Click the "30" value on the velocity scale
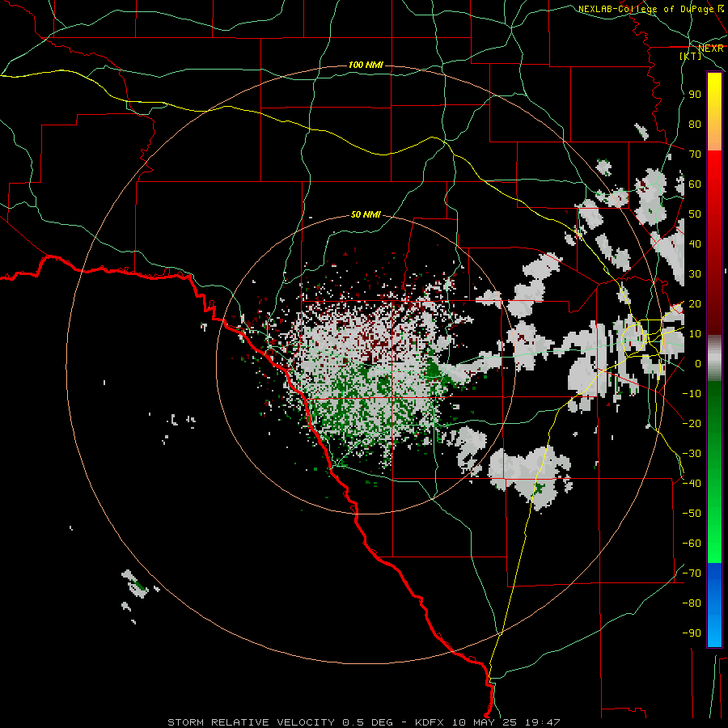 695,274
